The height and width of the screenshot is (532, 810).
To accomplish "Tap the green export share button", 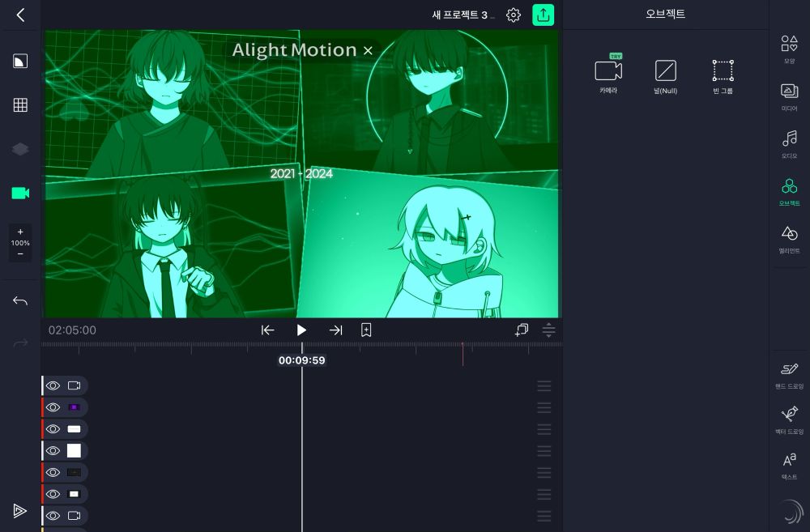I will tap(543, 15).
